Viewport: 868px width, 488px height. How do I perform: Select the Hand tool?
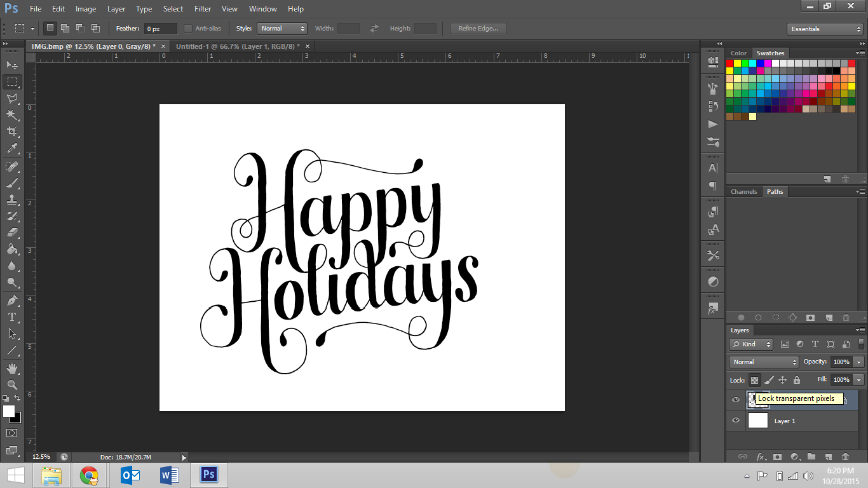(x=12, y=369)
